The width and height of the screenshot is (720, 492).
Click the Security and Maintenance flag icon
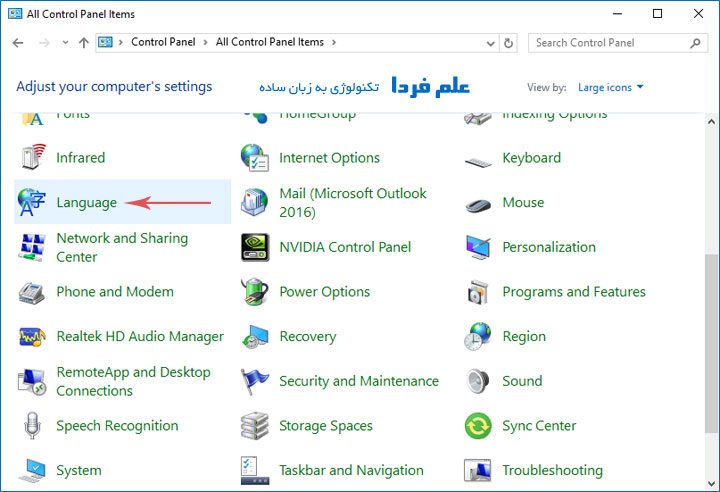[x=255, y=381]
